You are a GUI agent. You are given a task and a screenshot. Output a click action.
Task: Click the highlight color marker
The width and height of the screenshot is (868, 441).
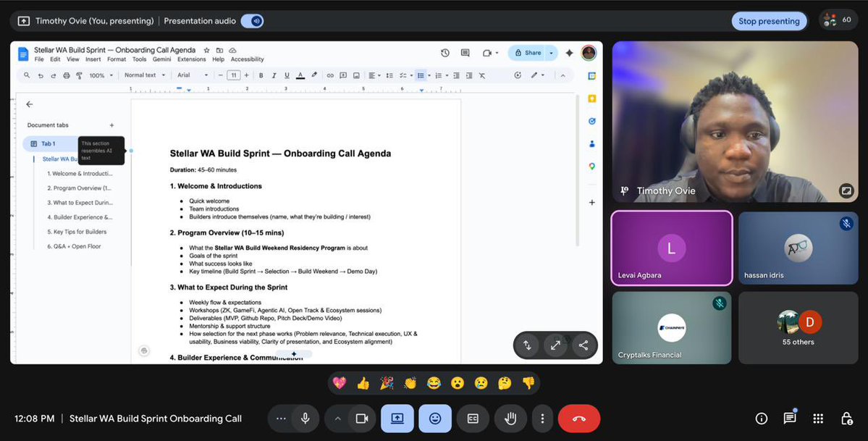click(x=314, y=75)
